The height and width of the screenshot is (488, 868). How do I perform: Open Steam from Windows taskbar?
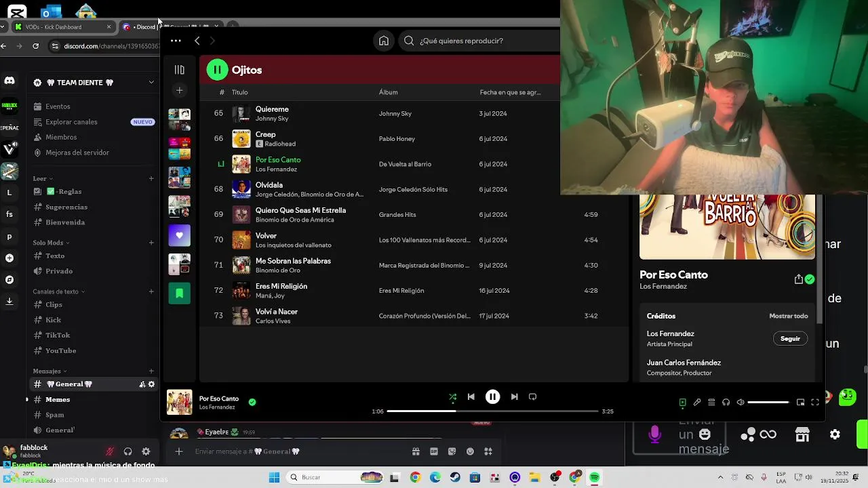pos(455,477)
